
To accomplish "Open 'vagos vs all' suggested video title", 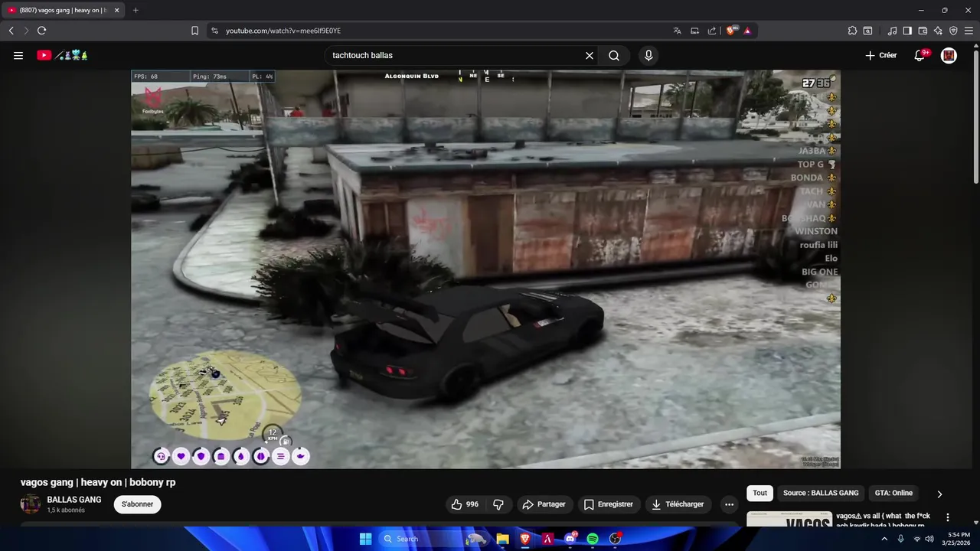I will (x=884, y=520).
